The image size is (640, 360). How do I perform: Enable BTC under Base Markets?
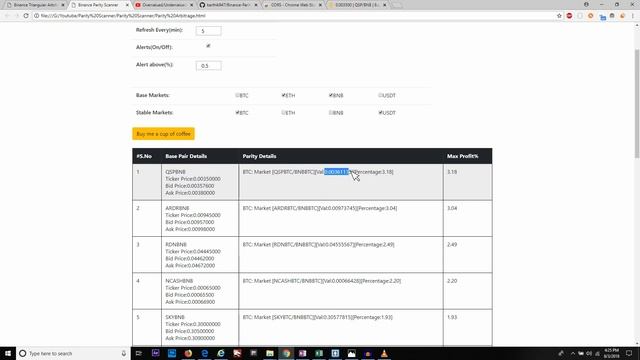click(237, 95)
